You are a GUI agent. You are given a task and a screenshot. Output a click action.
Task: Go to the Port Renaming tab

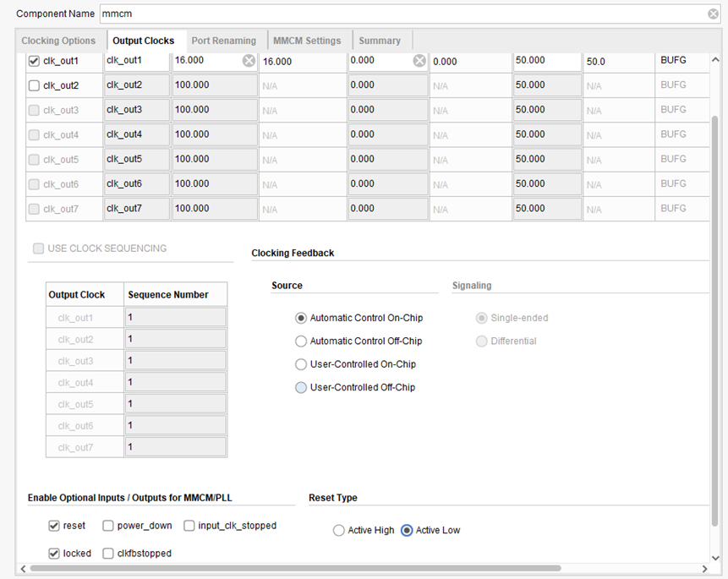[x=223, y=41]
